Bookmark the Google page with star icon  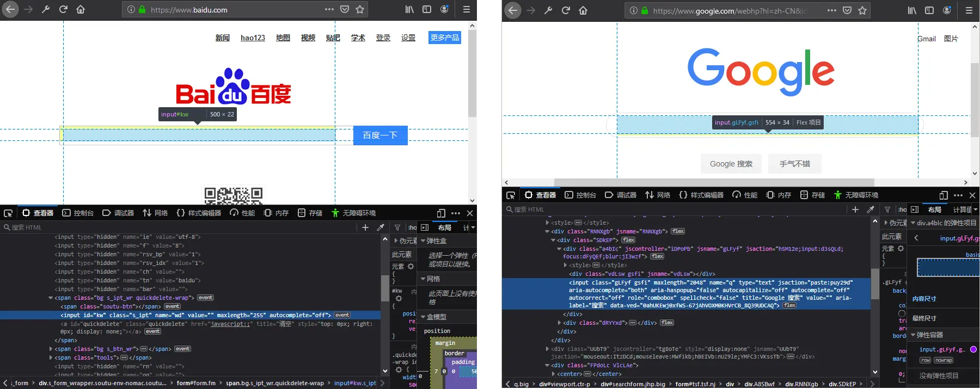(x=862, y=10)
